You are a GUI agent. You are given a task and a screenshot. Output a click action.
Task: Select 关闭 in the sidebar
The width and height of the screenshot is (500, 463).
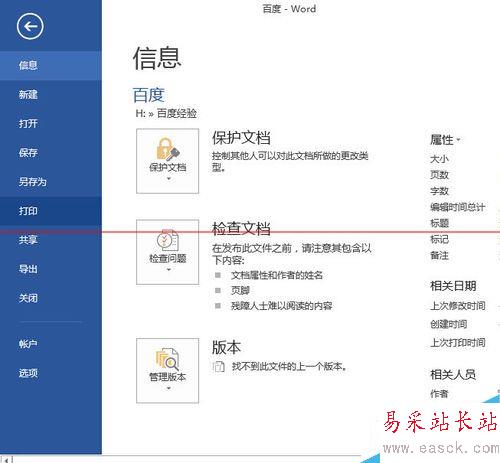[x=51, y=298]
